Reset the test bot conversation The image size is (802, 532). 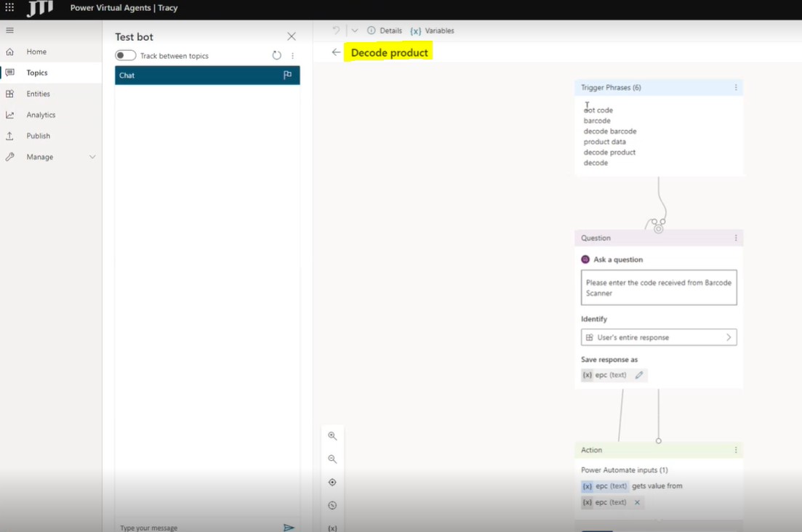(277, 55)
